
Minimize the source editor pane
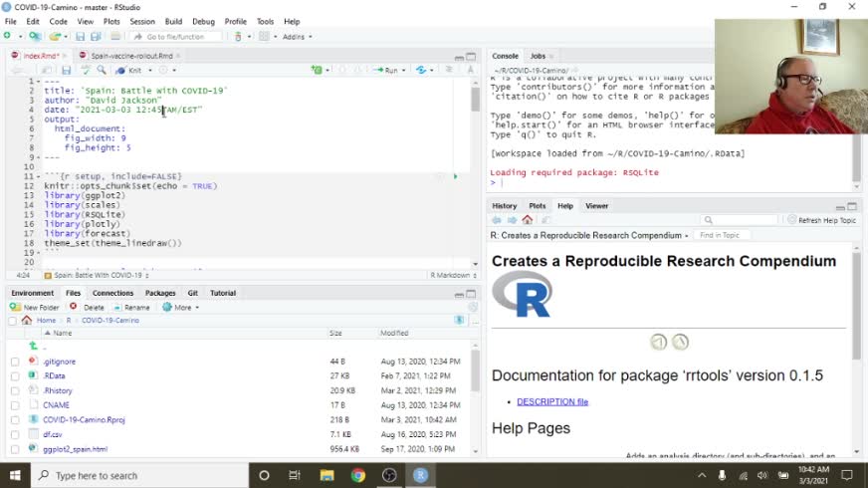click(x=459, y=57)
